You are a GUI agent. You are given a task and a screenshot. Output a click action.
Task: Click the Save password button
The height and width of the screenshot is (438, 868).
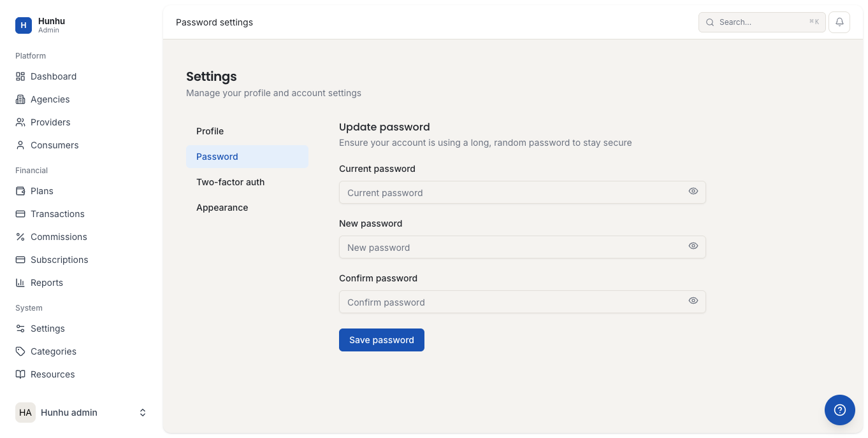click(x=382, y=340)
